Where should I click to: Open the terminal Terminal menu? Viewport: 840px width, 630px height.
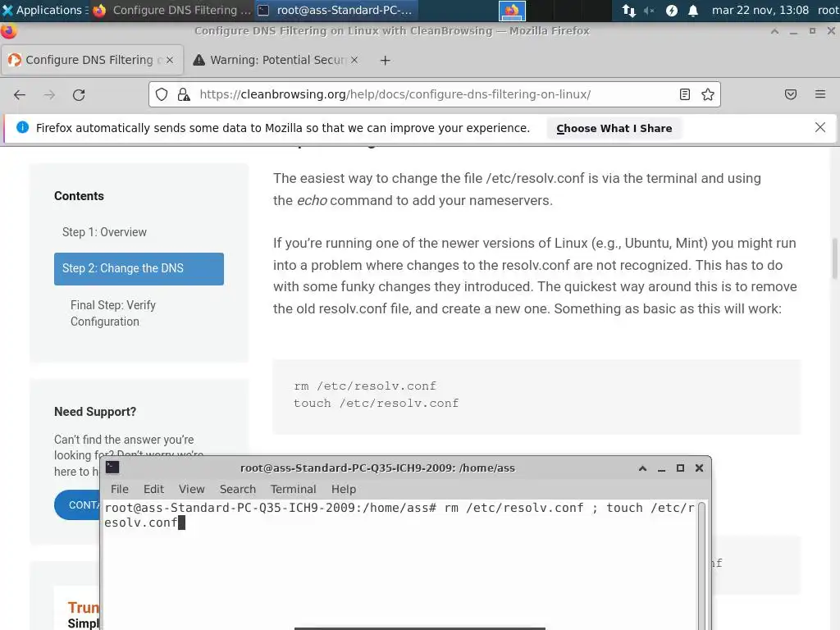[293, 489]
